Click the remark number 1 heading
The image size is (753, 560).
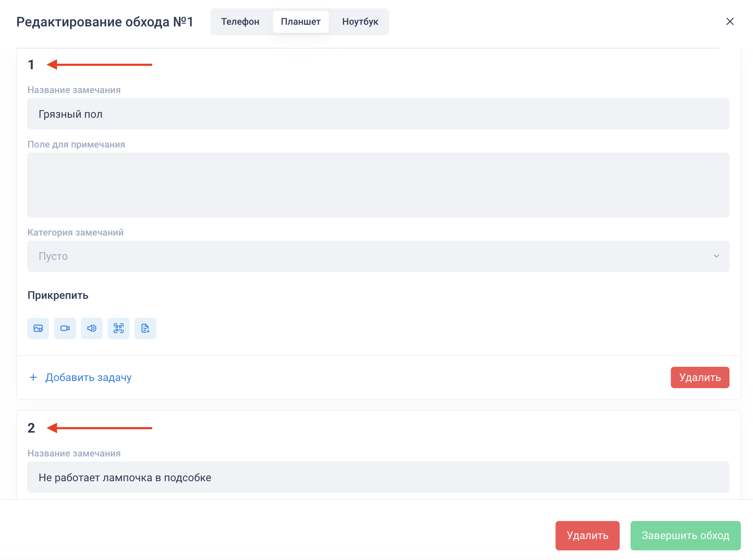(31, 65)
